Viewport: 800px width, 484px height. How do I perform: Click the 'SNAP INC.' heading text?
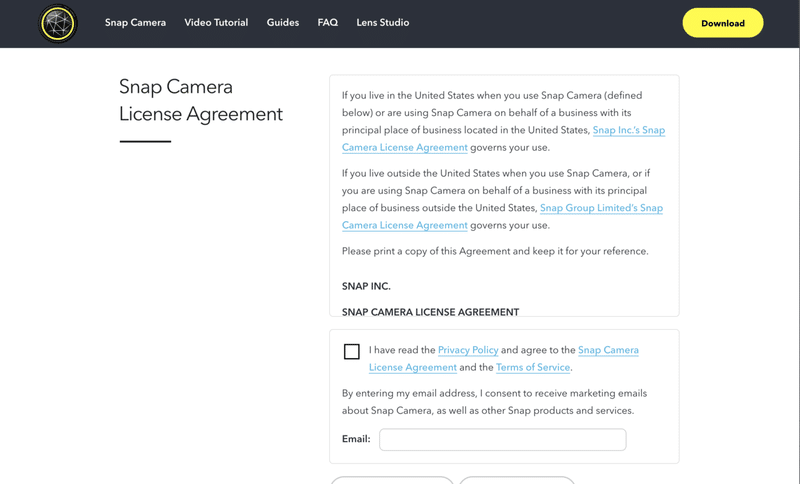pos(366,286)
